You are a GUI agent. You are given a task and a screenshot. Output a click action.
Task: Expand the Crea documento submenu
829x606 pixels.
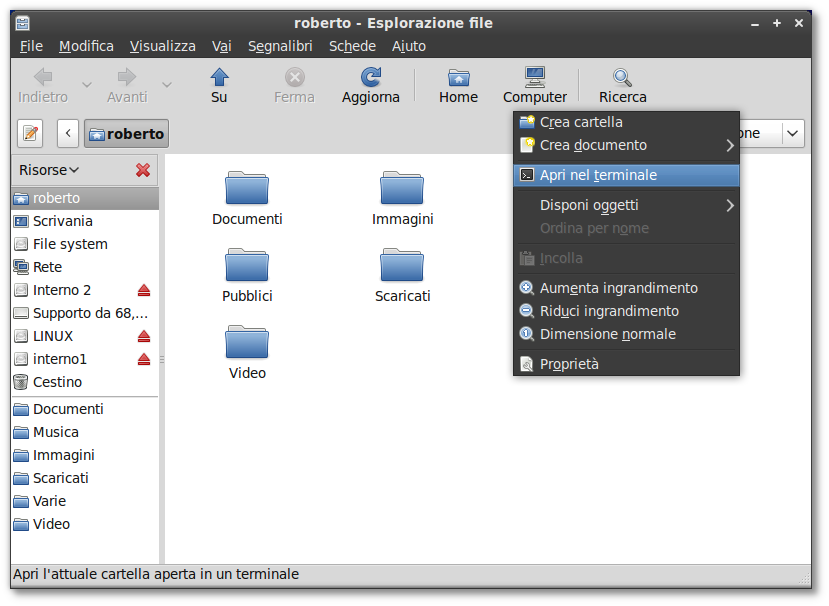click(730, 145)
